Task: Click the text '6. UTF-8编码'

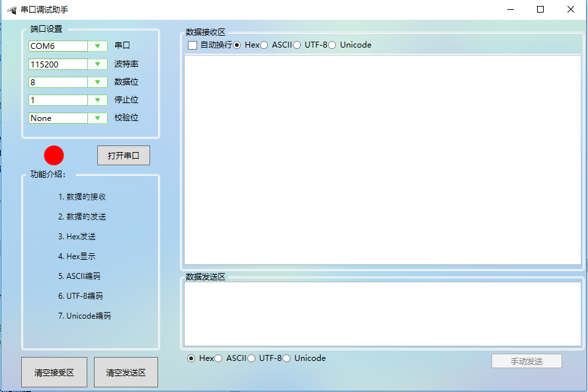Action: 81,296
